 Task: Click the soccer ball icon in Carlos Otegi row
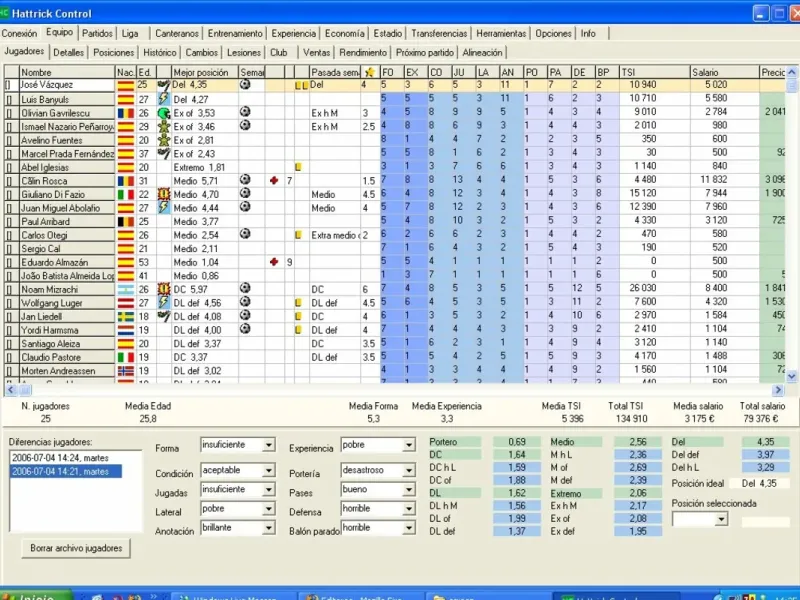[245, 234]
